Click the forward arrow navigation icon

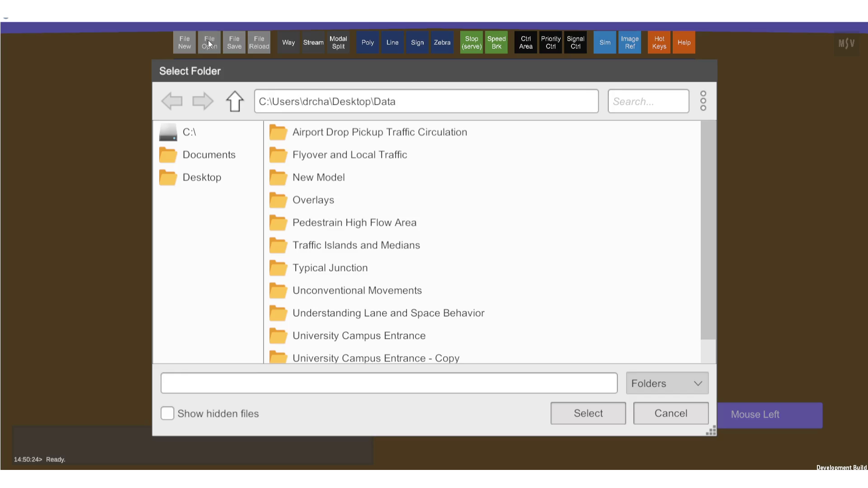(x=203, y=101)
